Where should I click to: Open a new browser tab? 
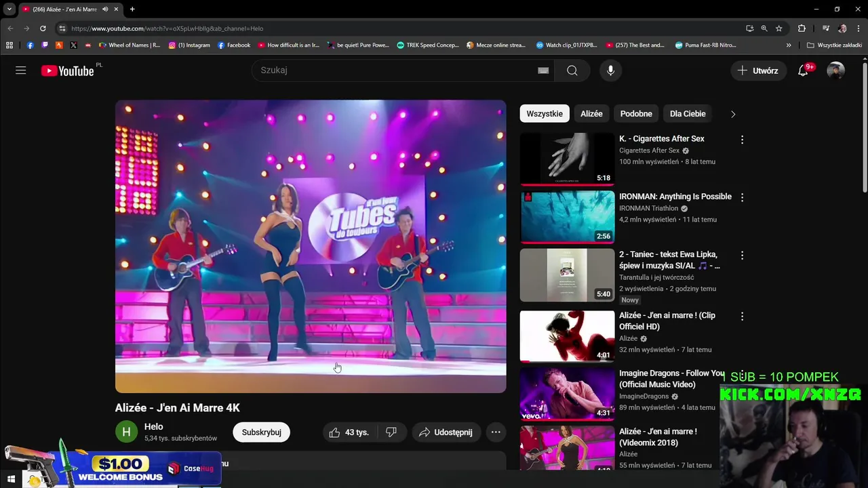[132, 9]
